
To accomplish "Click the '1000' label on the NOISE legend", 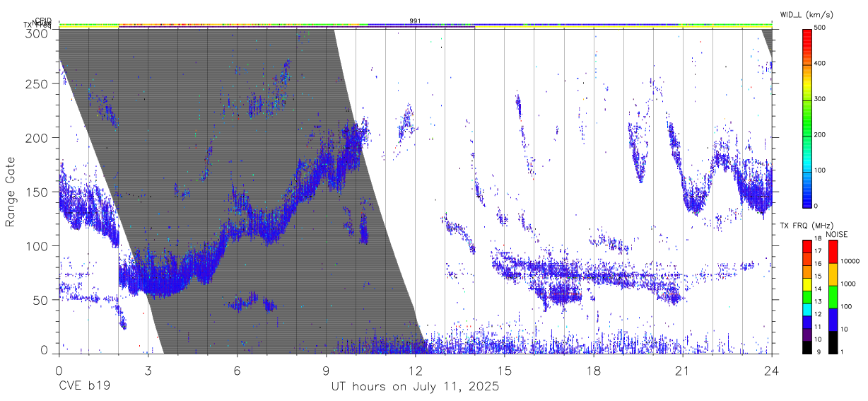I will 848,284.
